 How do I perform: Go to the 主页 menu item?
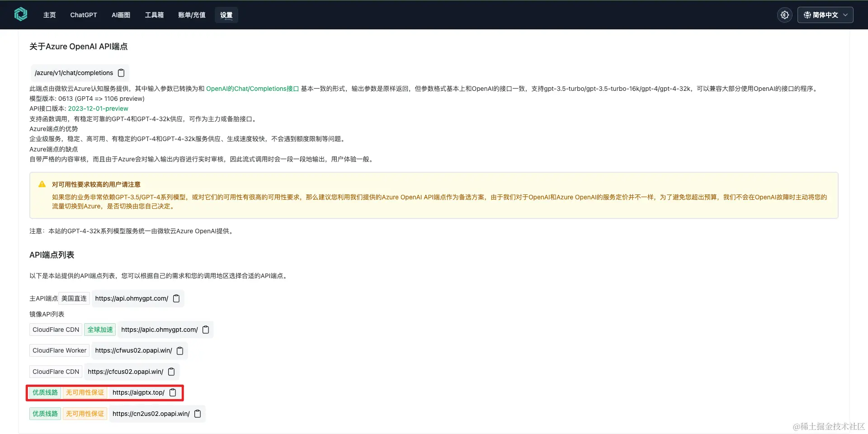click(49, 15)
